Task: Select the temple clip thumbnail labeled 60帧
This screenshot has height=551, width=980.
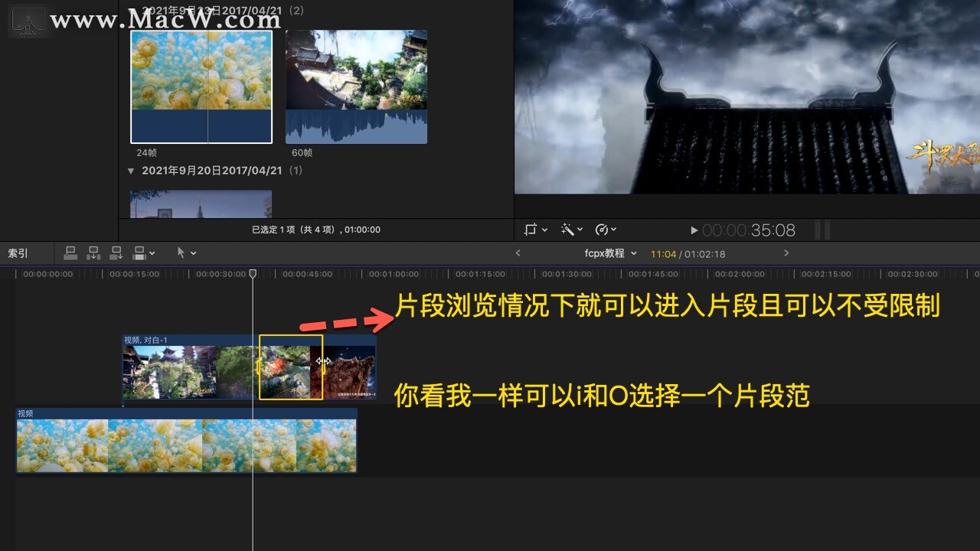Action: (x=356, y=87)
